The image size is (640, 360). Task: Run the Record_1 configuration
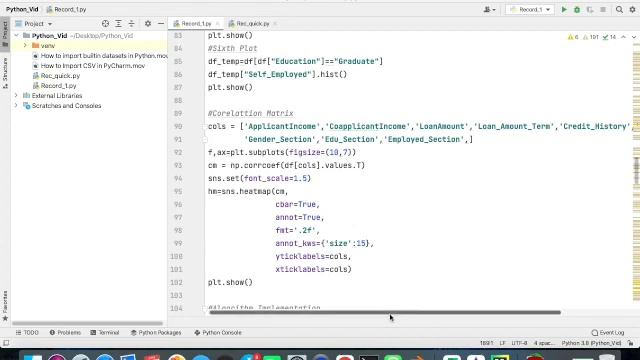[564, 9]
